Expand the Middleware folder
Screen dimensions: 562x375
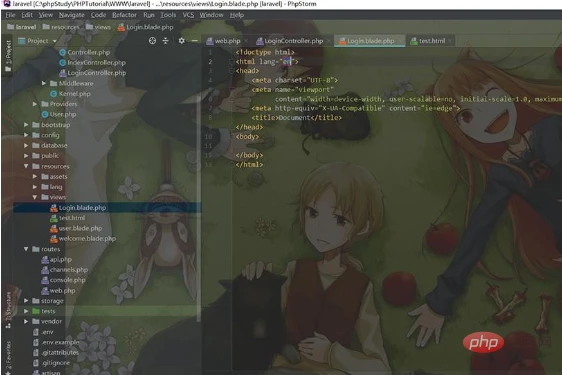coord(44,84)
